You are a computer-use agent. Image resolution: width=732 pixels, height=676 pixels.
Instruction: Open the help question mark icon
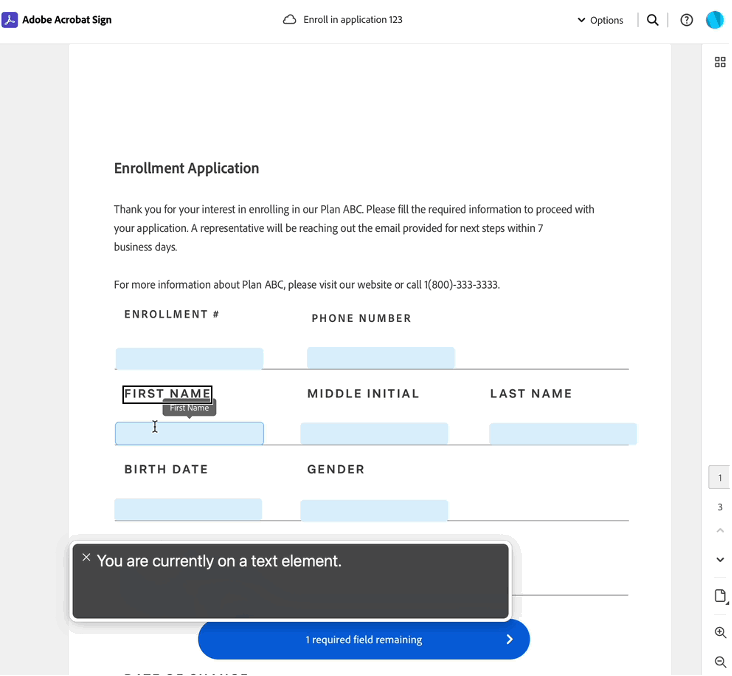click(x=686, y=20)
